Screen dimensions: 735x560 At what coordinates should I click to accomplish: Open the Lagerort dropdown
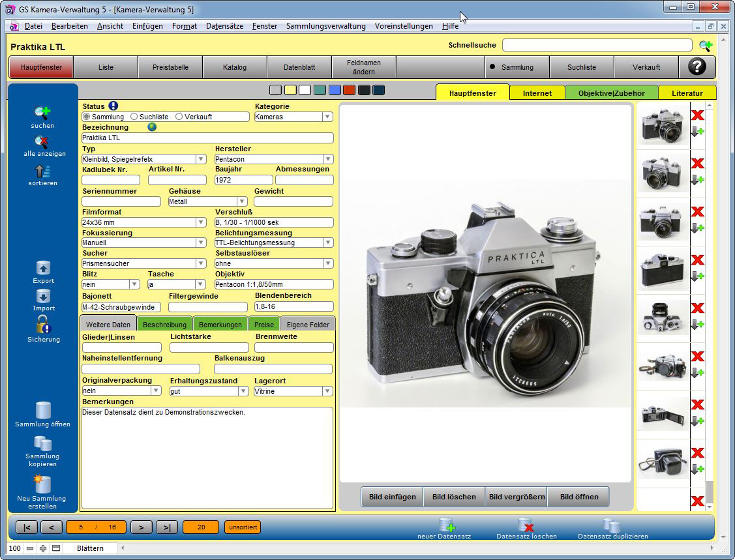click(x=327, y=391)
